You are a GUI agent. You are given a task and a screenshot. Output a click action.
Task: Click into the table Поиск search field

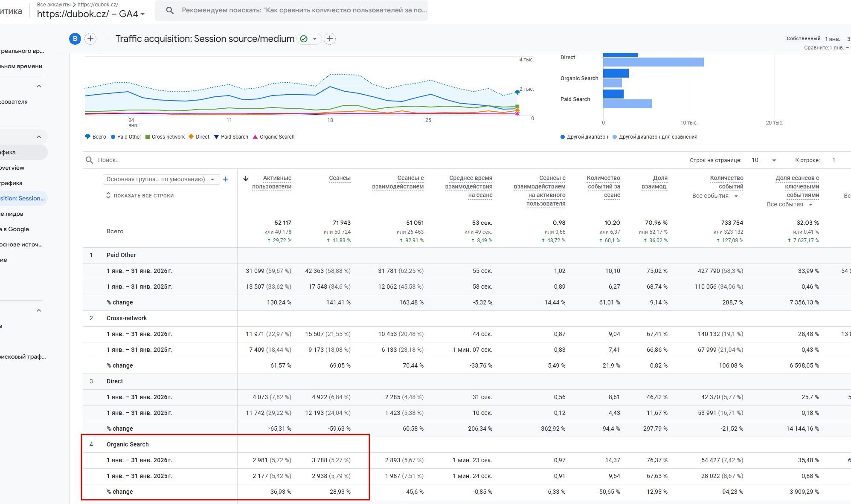[171, 160]
